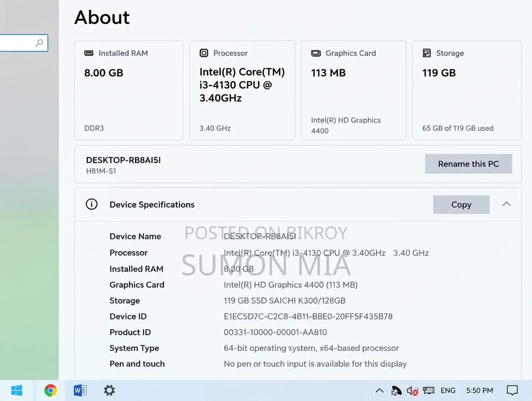Open the notification center icon

click(512, 390)
